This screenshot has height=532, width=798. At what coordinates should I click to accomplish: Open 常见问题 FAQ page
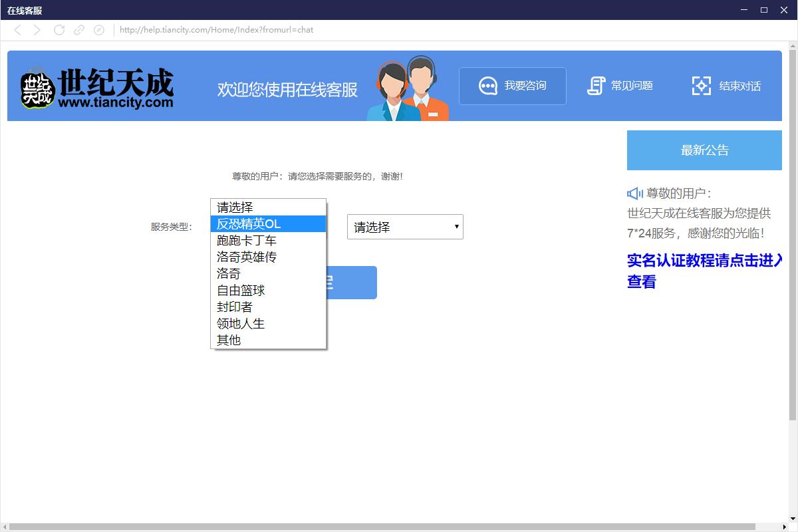[x=620, y=86]
